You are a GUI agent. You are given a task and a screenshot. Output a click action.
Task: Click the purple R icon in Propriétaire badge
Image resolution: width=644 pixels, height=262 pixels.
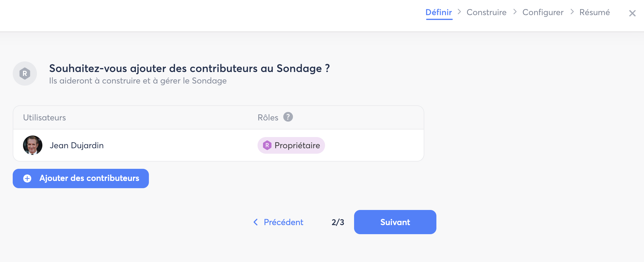click(267, 146)
